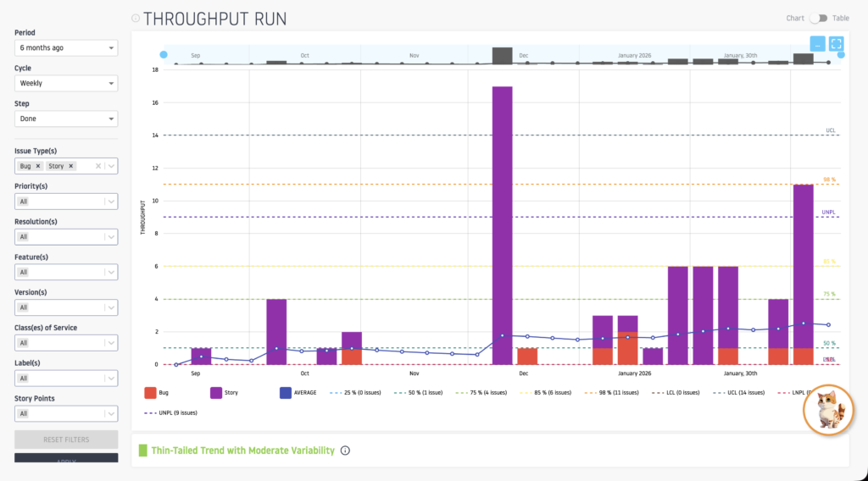Expand the Story Points filter dropdown

(66, 413)
